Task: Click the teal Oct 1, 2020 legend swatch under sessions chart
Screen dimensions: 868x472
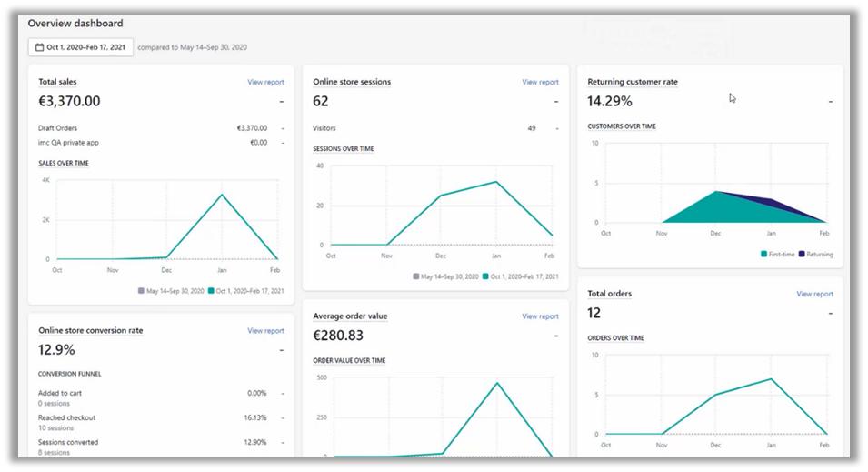Action: pyautogui.click(x=486, y=276)
